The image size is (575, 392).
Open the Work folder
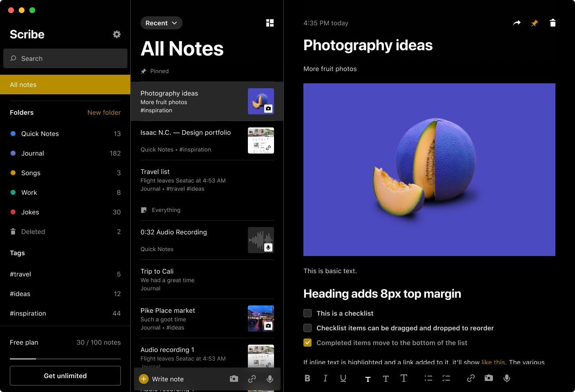(65, 192)
